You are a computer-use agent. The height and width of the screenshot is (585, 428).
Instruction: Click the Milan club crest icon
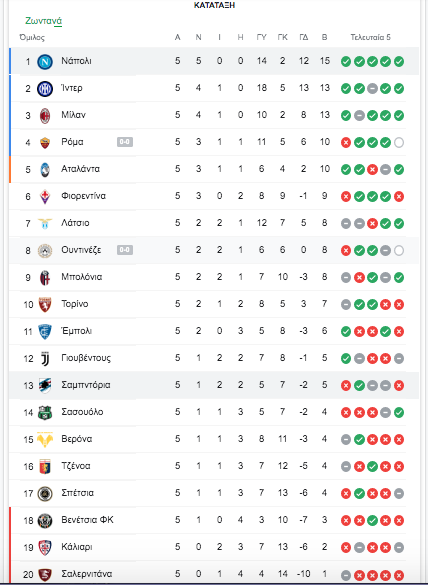click(45, 115)
